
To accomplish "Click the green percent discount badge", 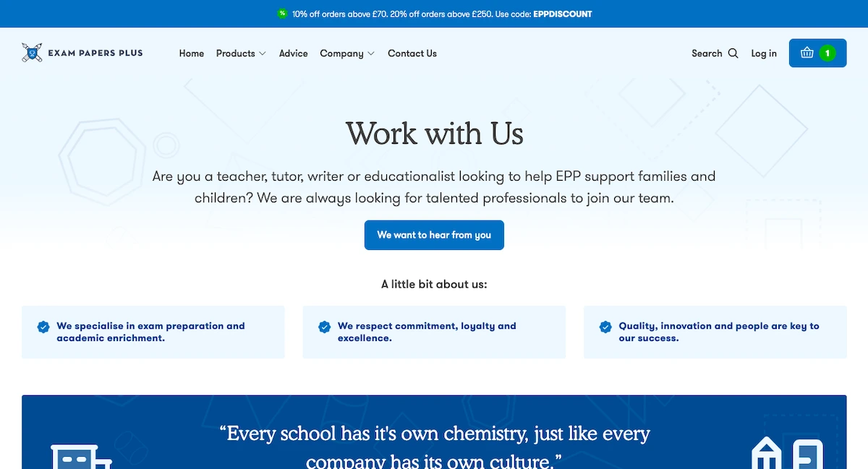I will tap(282, 14).
